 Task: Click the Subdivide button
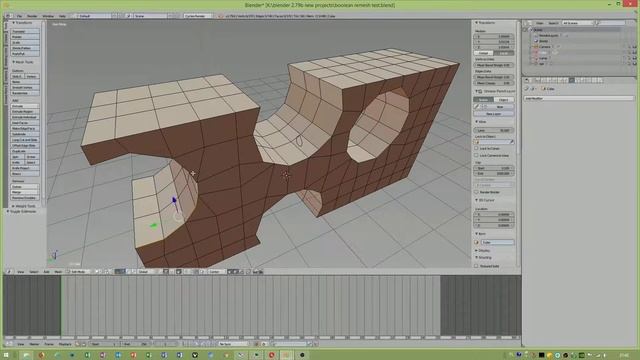(x=25, y=134)
